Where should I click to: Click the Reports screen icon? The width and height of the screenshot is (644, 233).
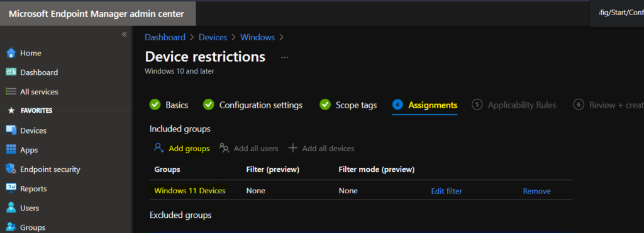(x=11, y=188)
